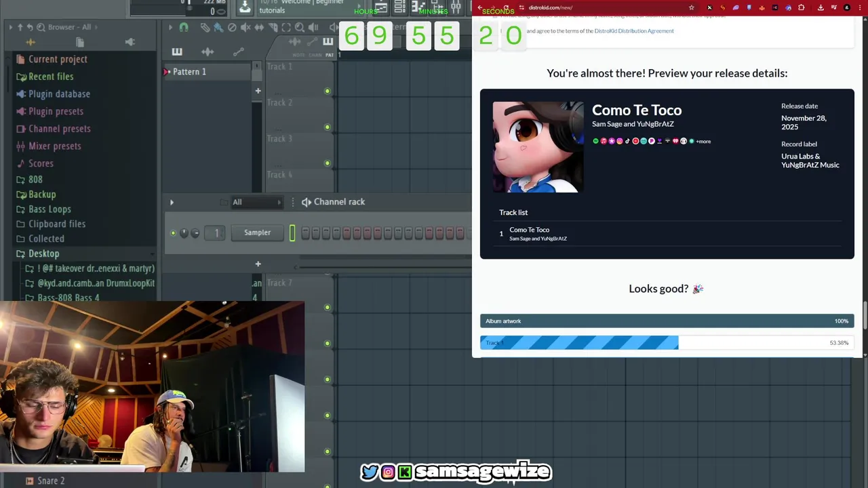Image resolution: width=868 pixels, height=488 pixels.
Task: Select the Slice tool in playlist toolbar
Action: [x=273, y=27]
